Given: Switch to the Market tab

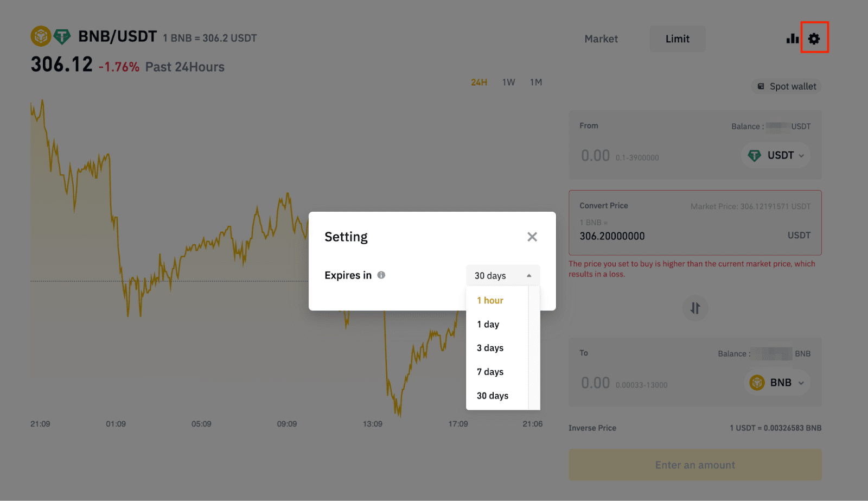Looking at the screenshot, I should click(601, 39).
